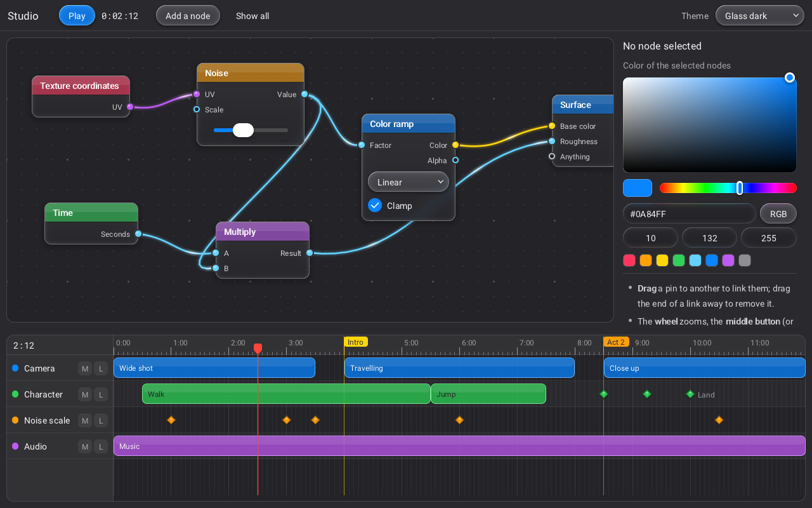Image resolution: width=812 pixels, height=508 pixels.
Task: Select the Scale input pin on Noise node
Action: (x=197, y=109)
